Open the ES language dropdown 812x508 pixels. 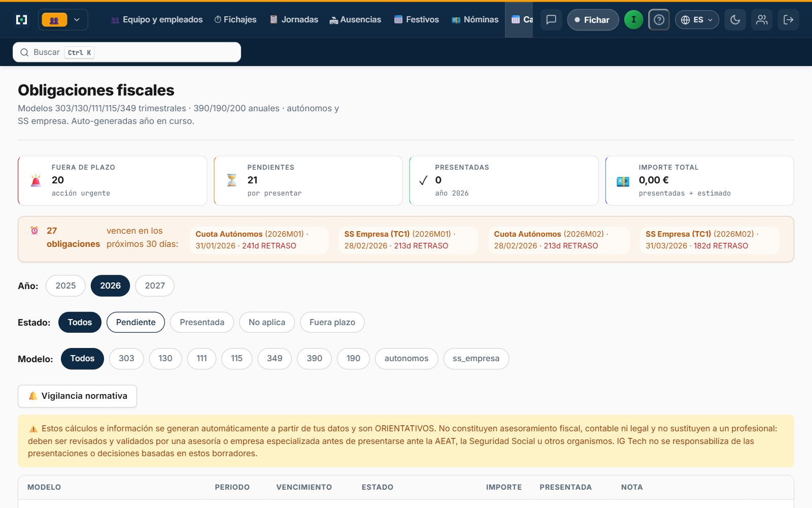pyautogui.click(x=697, y=20)
